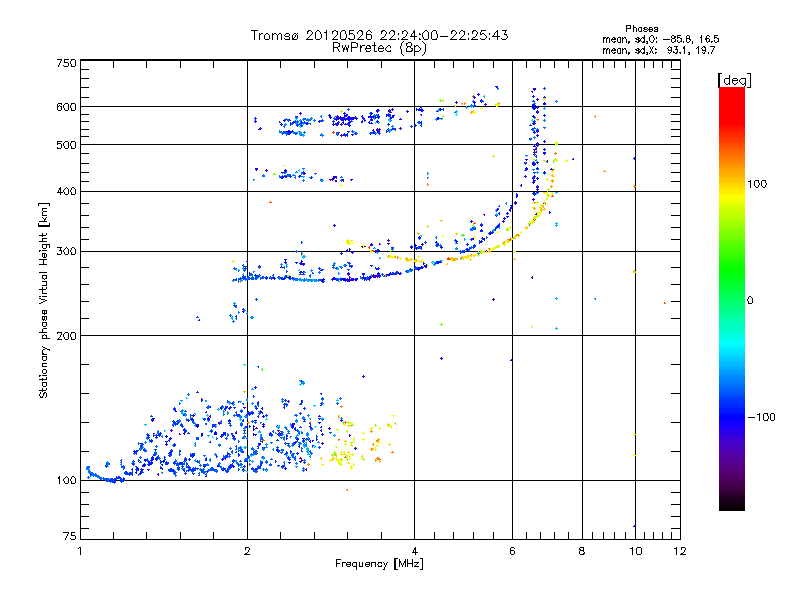Viewport: 800px width, 600px height.
Task: Click the x-axis tick label '1'
Action: coord(81,551)
